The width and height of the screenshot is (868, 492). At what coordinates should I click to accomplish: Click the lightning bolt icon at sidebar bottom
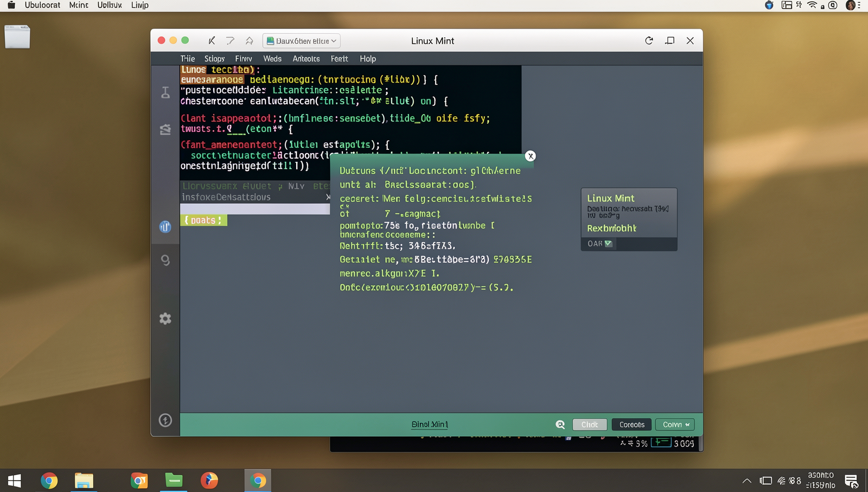[x=165, y=420]
